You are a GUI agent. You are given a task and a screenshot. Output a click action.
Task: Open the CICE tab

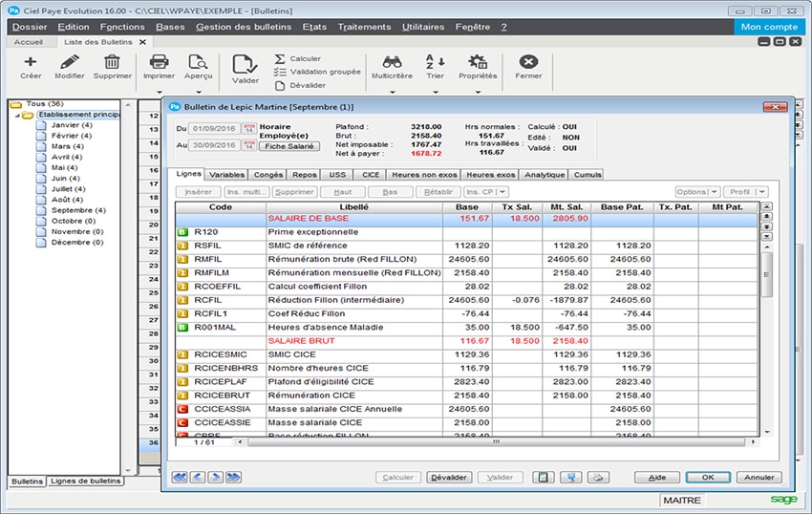[371, 175]
